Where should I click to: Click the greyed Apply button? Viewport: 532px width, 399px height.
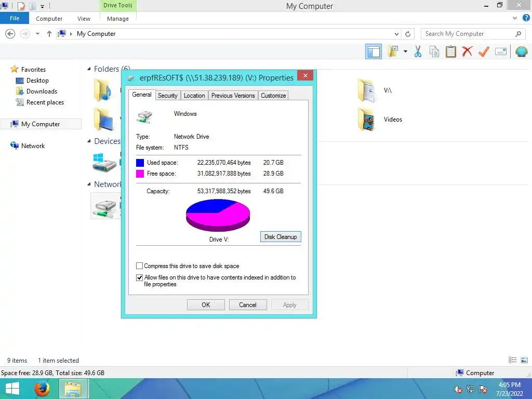point(290,304)
